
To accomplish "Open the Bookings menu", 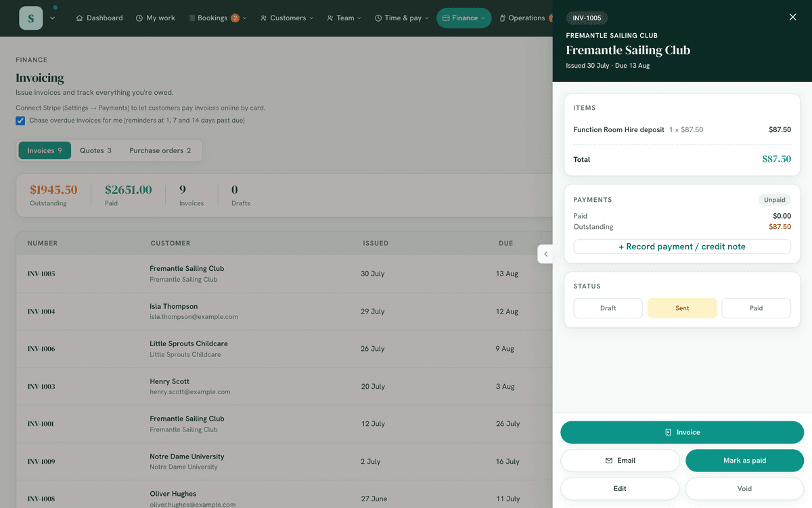I will point(217,18).
